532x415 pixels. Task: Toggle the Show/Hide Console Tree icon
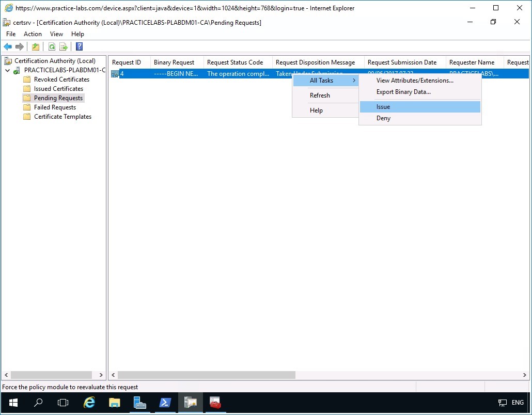pos(35,46)
